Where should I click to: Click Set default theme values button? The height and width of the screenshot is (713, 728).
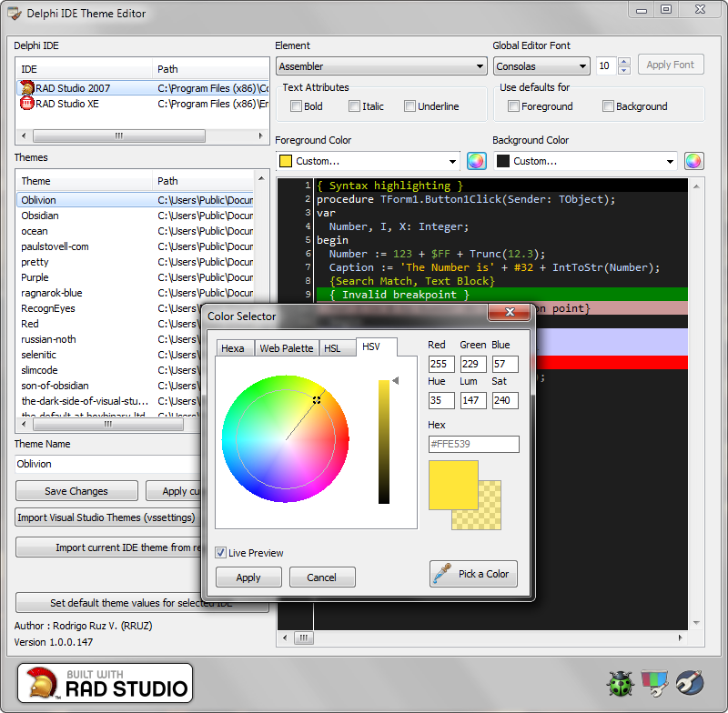pos(142,603)
